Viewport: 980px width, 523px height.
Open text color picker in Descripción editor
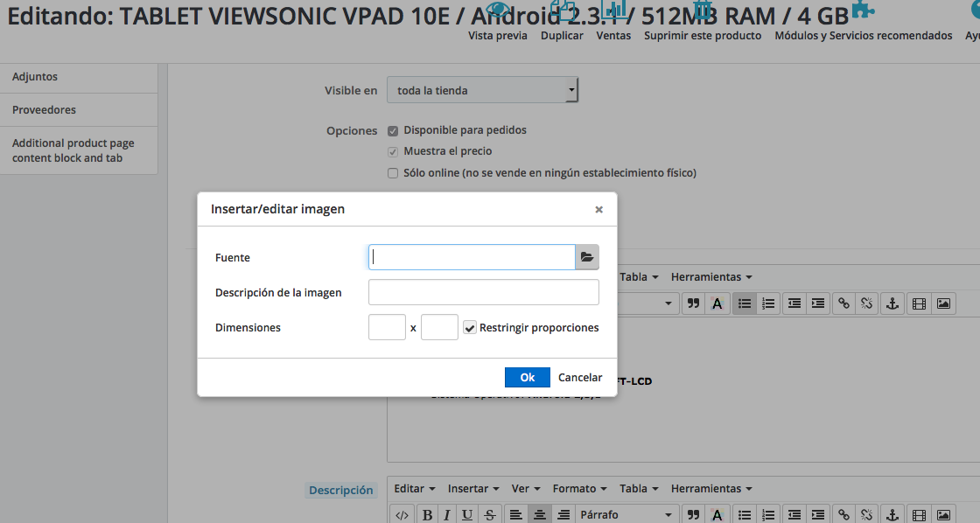(x=717, y=515)
